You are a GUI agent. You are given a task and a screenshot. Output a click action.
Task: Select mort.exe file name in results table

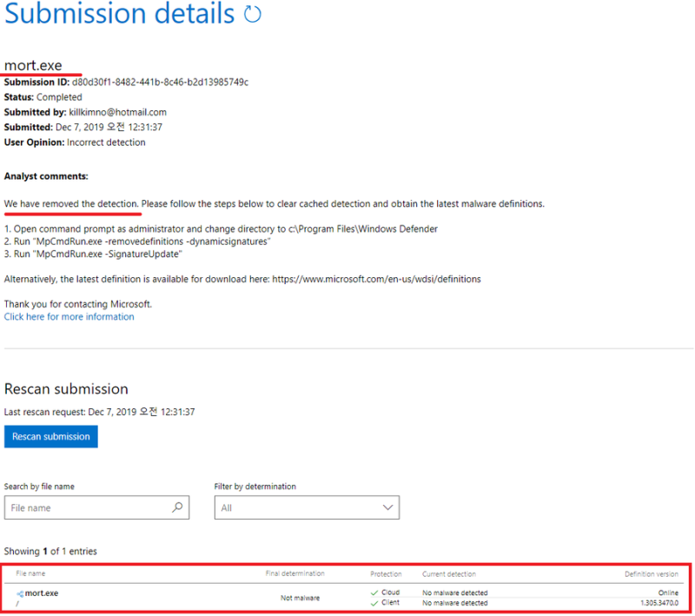point(42,593)
